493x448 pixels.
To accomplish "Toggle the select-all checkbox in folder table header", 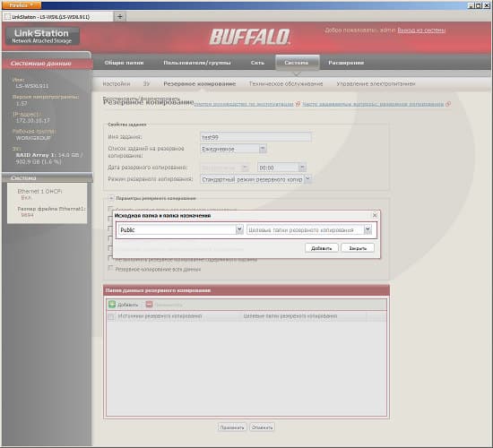I will (x=111, y=316).
